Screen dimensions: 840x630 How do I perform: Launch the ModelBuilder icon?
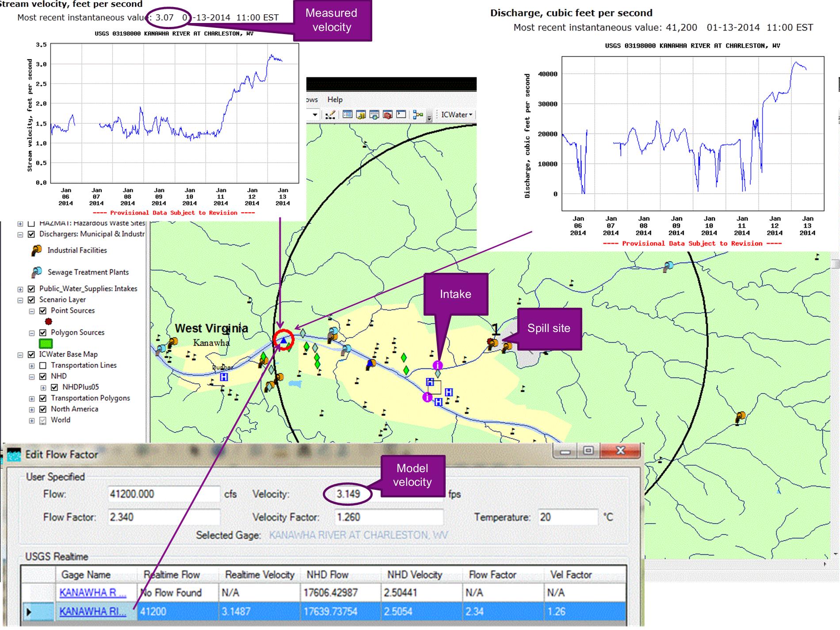click(417, 115)
